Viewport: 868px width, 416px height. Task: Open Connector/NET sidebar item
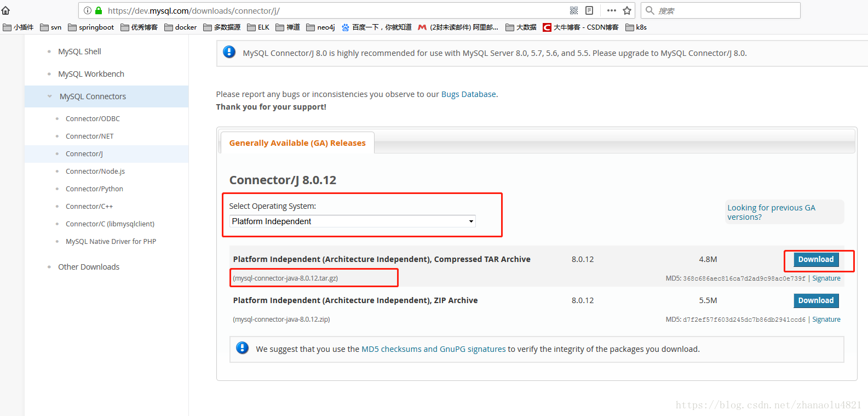pos(90,136)
